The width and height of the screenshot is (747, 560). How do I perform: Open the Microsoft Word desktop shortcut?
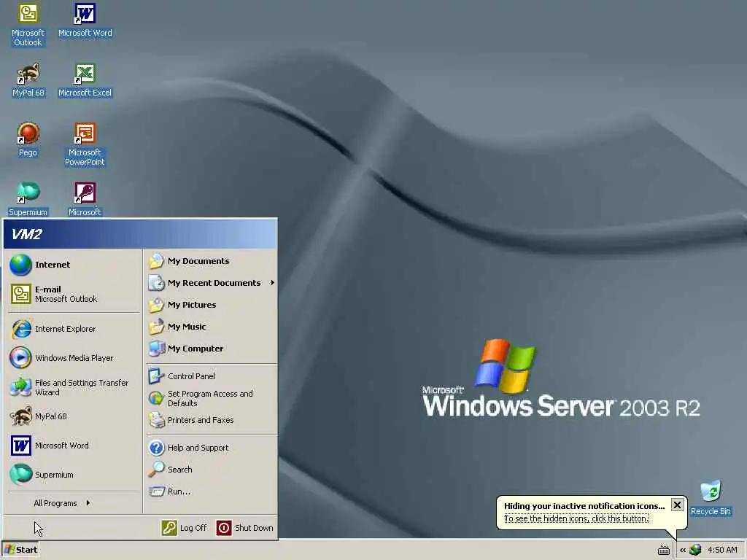coord(85,20)
